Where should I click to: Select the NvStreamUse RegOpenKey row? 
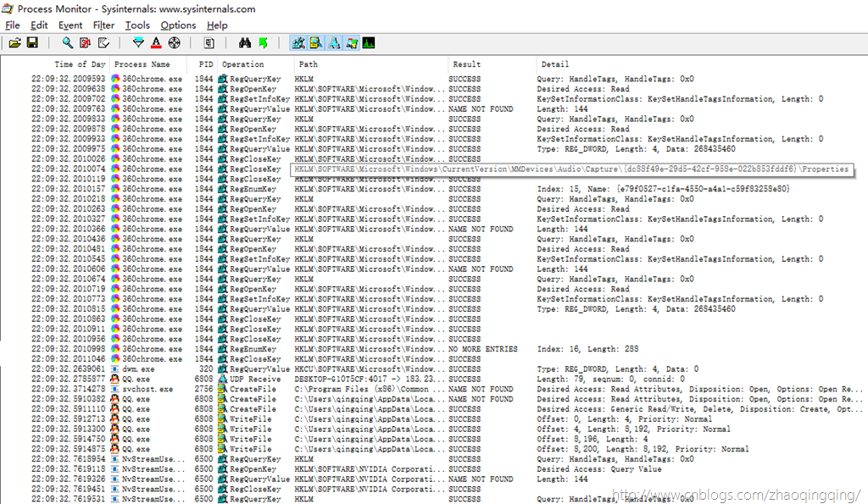[x=434, y=469]
